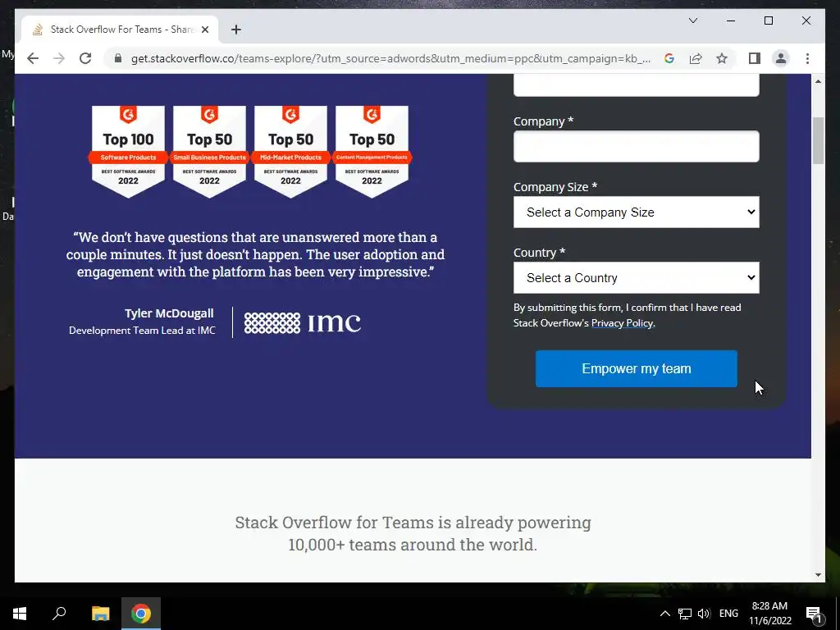Click 'Development Team Lead at IMC' text
This screenshot has width=840, height=630.
142,331
